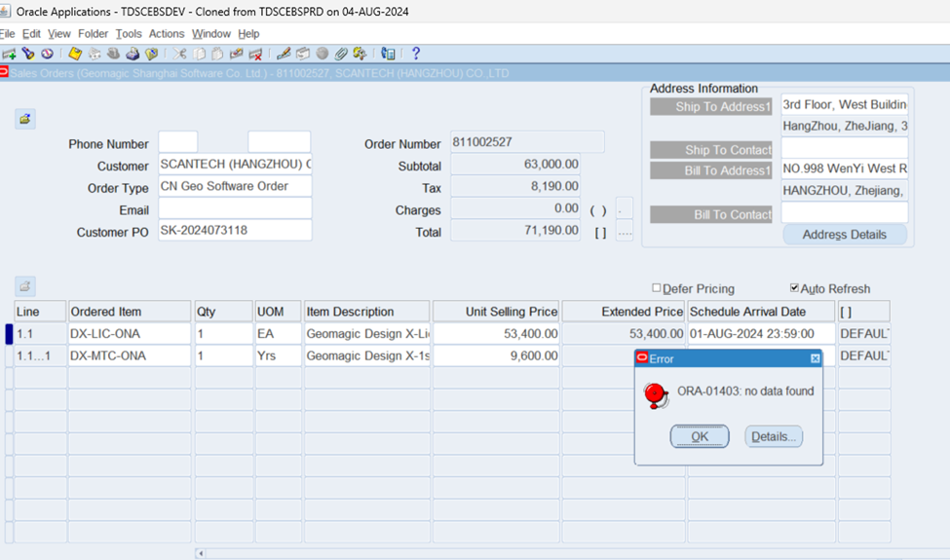Click the Bill To Contact label button
The image size is (950, 560).
pos(710,214)
